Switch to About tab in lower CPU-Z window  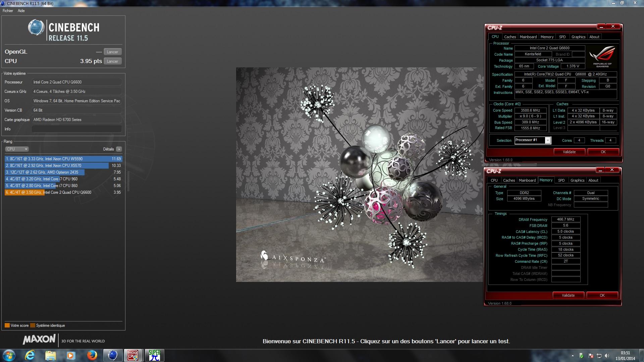593,180
